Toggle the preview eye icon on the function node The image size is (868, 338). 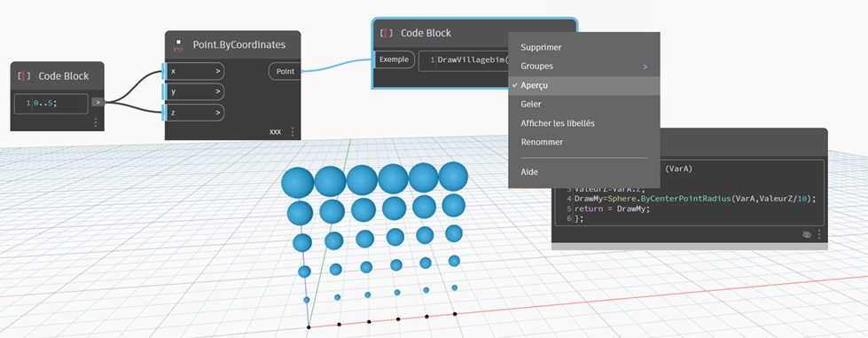tap(807, 235)
